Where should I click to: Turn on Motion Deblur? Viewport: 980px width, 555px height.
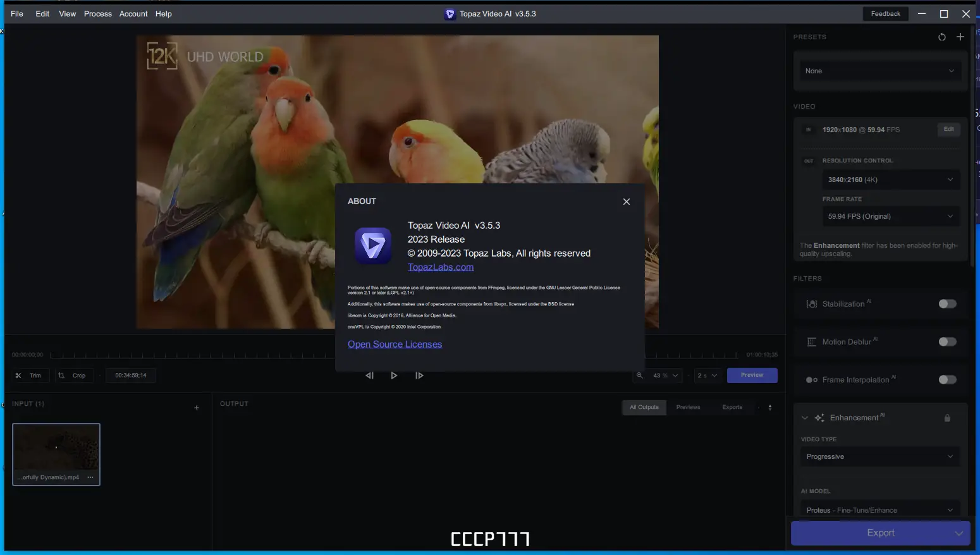click(x=947, y=341)
